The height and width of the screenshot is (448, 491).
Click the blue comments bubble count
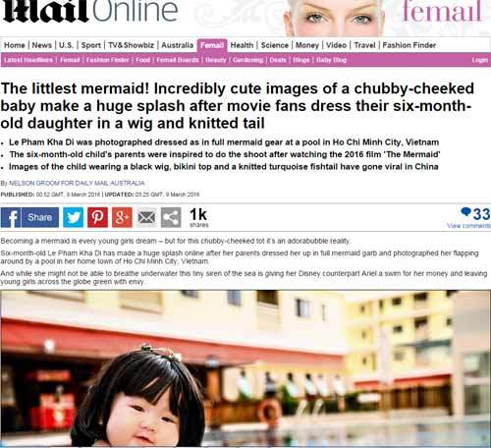click(x=475, y=214)
